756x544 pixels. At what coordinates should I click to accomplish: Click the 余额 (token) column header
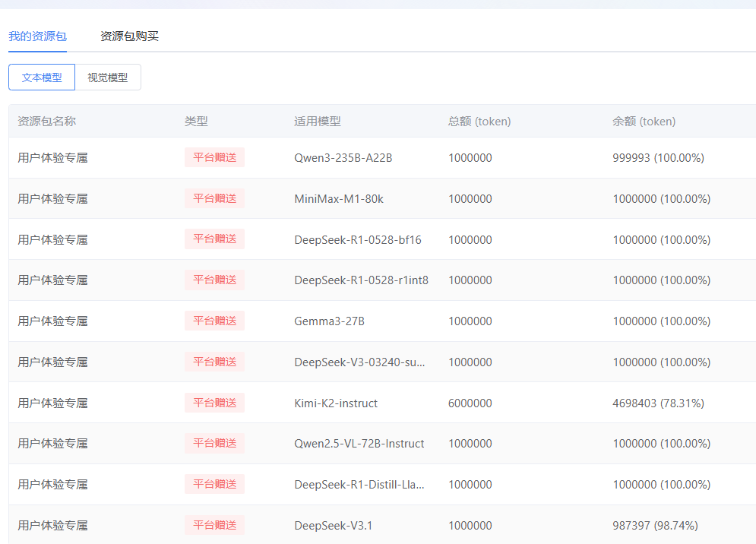(644, 121)
